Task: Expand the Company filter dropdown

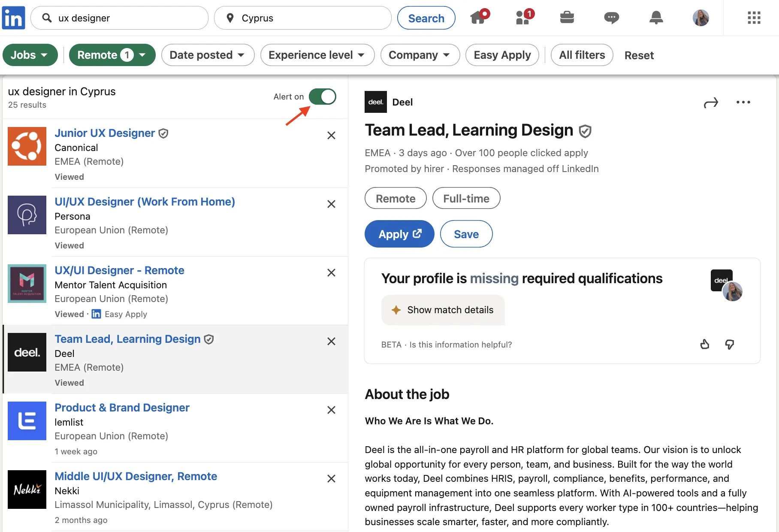Action: 420,55
